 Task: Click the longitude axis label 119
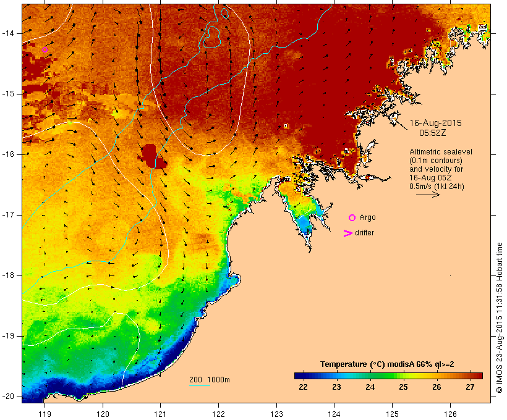tap(45, 414)
